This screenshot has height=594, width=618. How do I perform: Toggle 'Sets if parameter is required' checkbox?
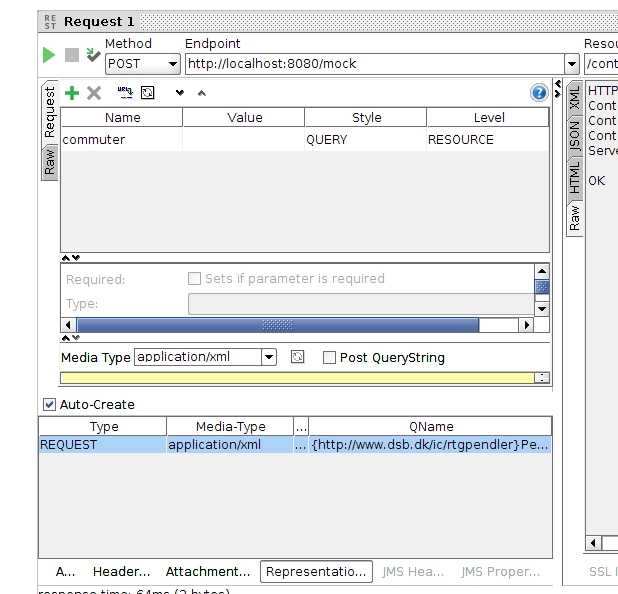click(x=195, y=279)
